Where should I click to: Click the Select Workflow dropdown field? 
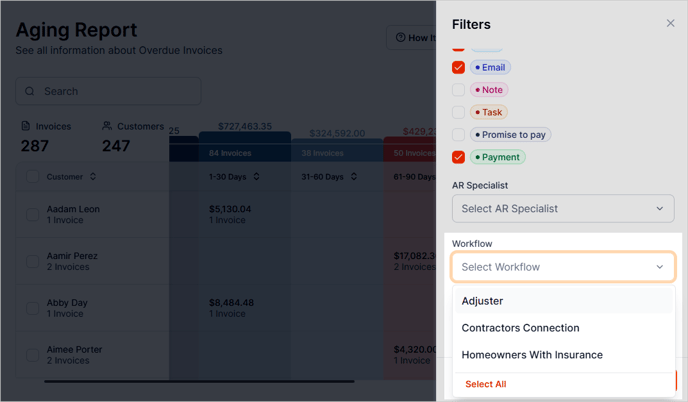pyautogui.click(x=562, y=267)
